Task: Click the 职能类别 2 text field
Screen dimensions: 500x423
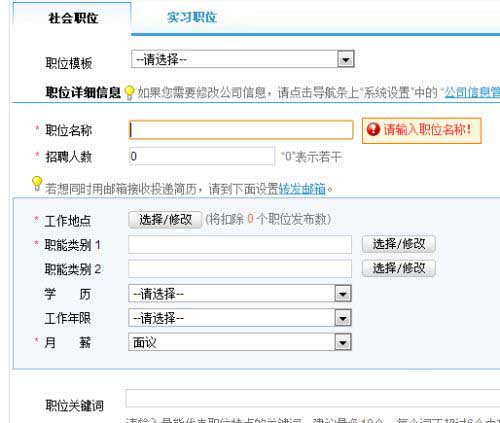Action: (x=240, y=269)
